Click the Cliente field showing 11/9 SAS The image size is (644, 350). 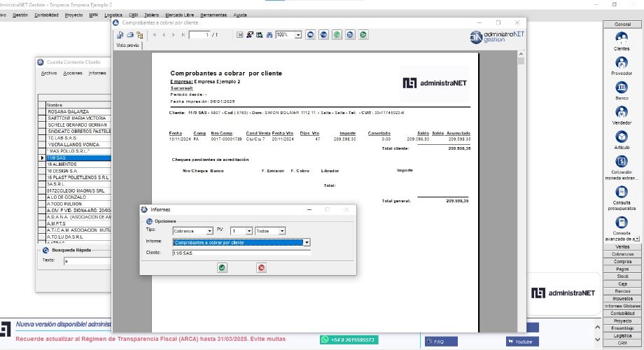(x=241, y=253)
